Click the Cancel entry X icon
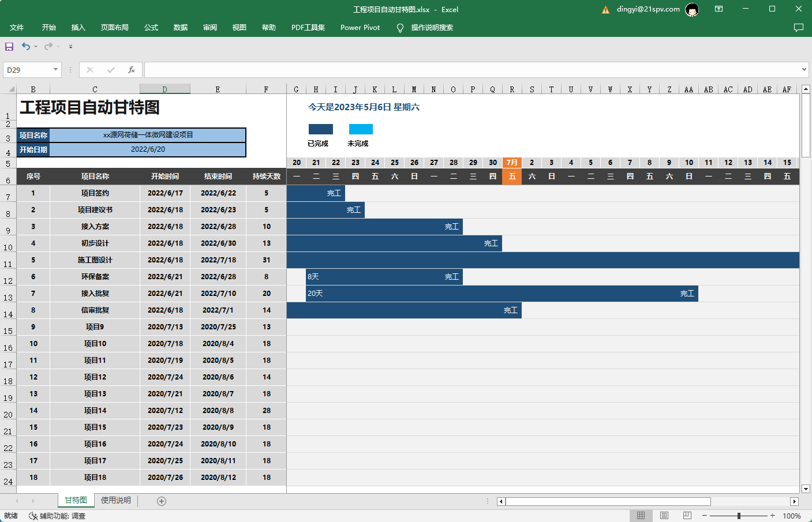Image resolution: width=812 pixels, height=522 pixels. (90, 70)
